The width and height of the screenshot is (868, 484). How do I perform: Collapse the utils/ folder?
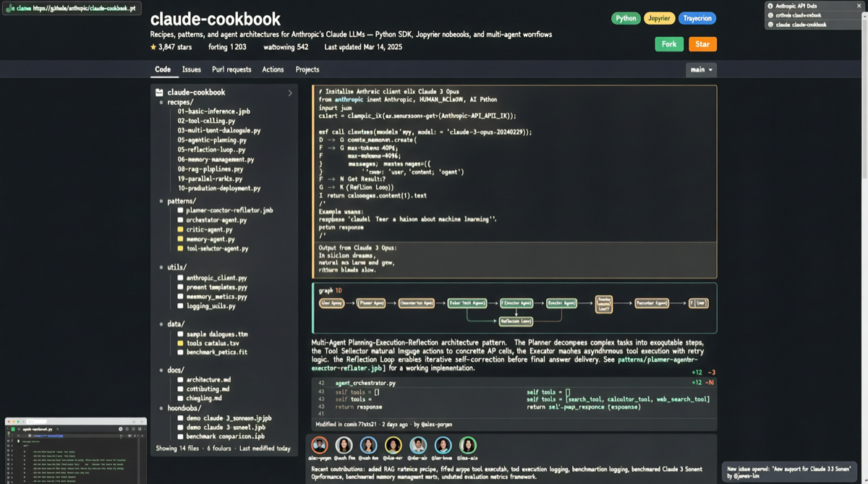(176, 267)
